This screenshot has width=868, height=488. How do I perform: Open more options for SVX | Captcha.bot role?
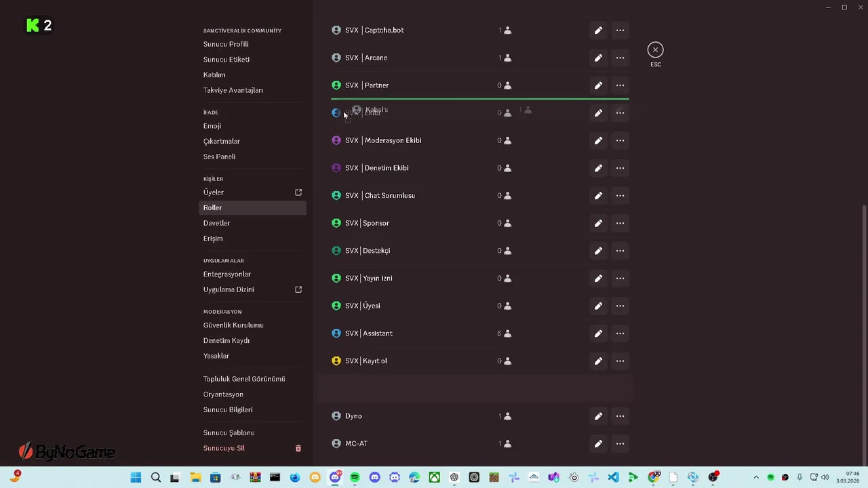coord(620,30)
